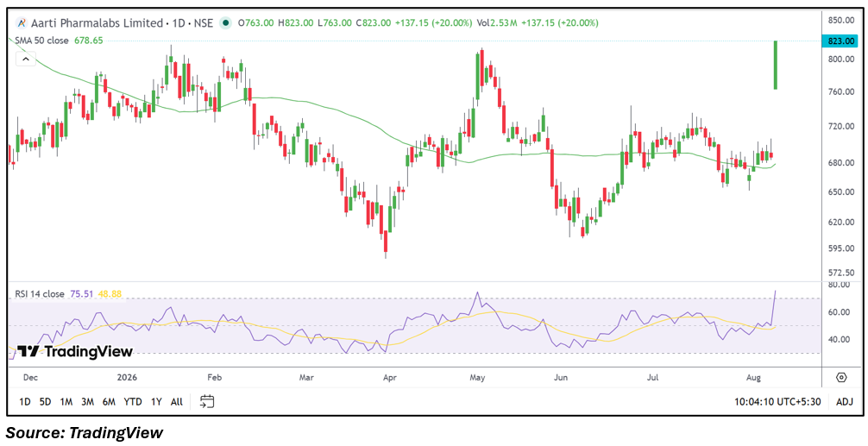Click the H823.00 high value
This screenshot has height=446, width=868.
click(x=296, y=23)
